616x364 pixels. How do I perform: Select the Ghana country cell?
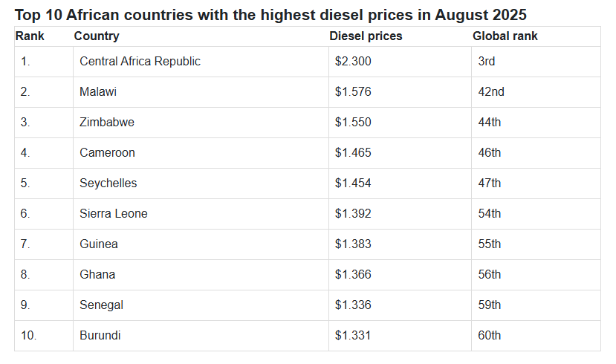pyautogui.click(x=97, y=275)
